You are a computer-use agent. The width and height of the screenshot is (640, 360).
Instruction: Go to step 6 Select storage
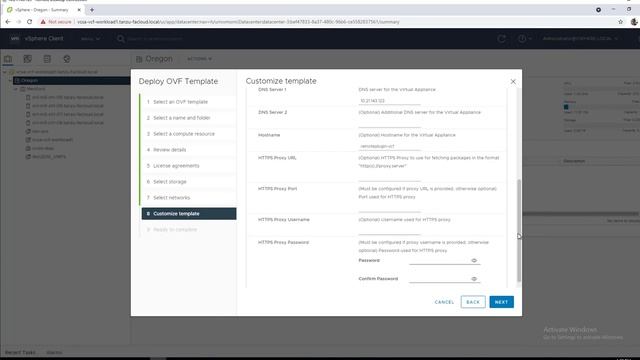[x=189, y=181]
